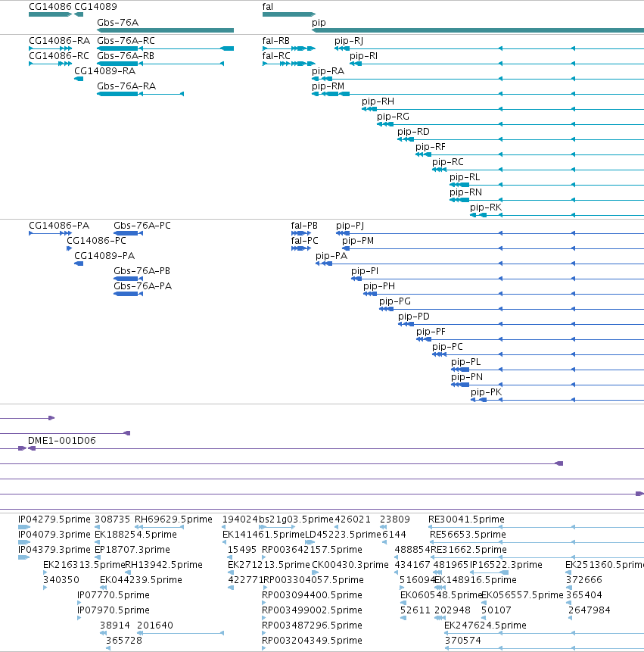Click protein CG14089-PA label

(x=104, y=256)
